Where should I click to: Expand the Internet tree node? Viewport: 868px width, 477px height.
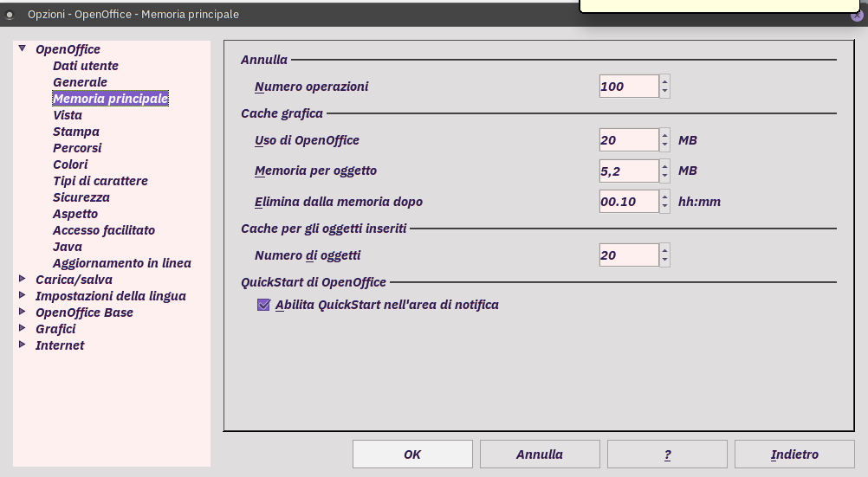point(23,345)
